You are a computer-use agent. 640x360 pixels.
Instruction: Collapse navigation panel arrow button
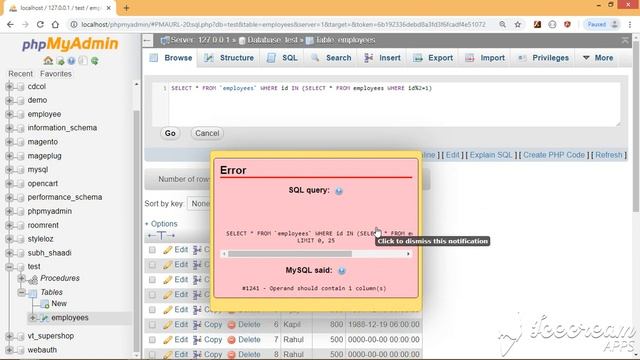[147, 40]
